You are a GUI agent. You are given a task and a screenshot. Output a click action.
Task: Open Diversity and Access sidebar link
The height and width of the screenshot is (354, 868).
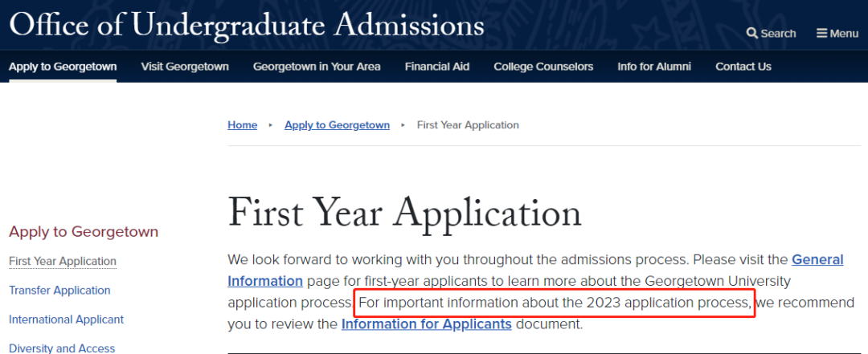(x=62, y=348)
